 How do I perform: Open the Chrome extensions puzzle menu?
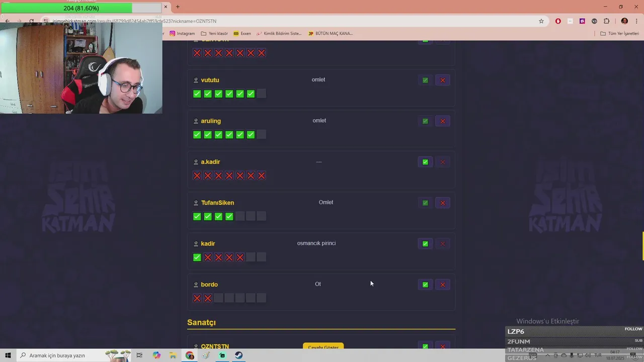(x=606, y=21)
